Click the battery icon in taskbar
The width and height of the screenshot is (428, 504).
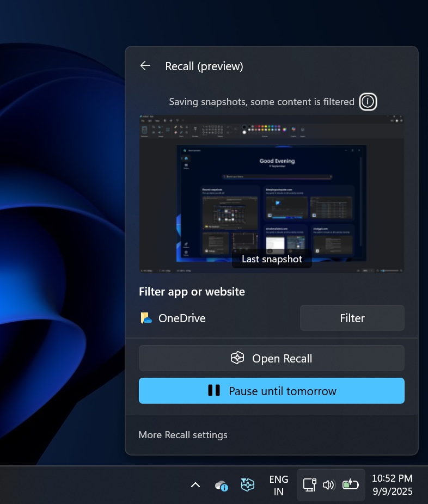[x=350, y=485]
